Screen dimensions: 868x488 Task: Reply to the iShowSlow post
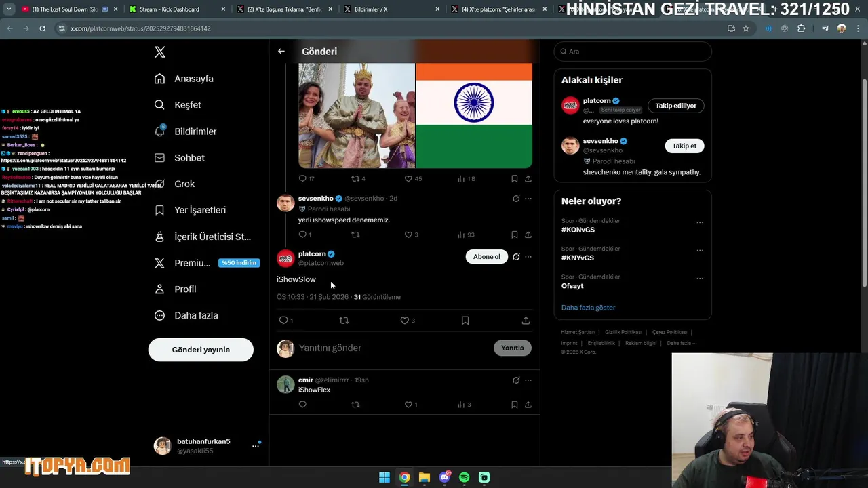(283, 321)
